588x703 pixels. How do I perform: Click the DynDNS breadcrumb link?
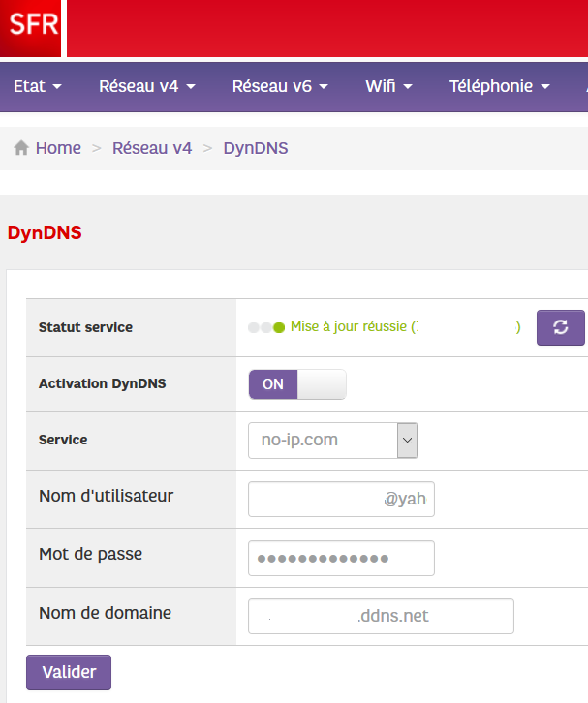click(x=256, y=148)
